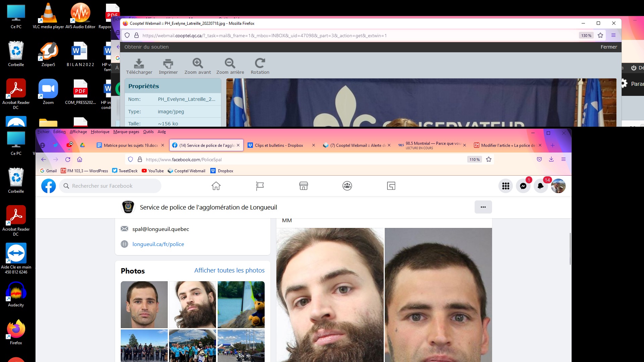644x362 pixels.
Task: Click the 110 % zoom level indicator
Action: (474, 160)
